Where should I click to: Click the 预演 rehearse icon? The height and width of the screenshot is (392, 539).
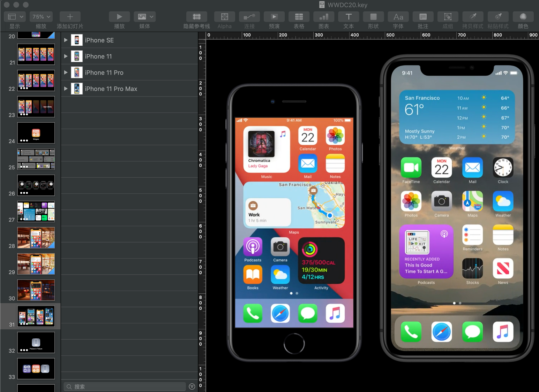[274, 17]
